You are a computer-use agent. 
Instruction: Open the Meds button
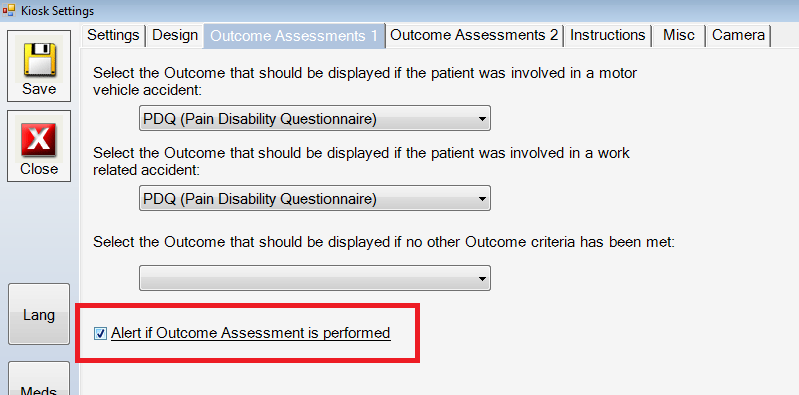click(x=39, y=378)
